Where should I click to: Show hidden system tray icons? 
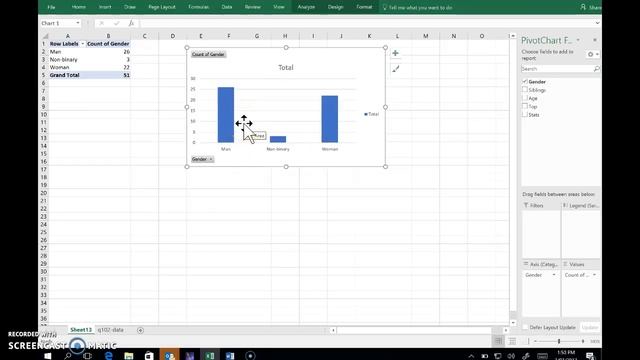pos(471,356)
